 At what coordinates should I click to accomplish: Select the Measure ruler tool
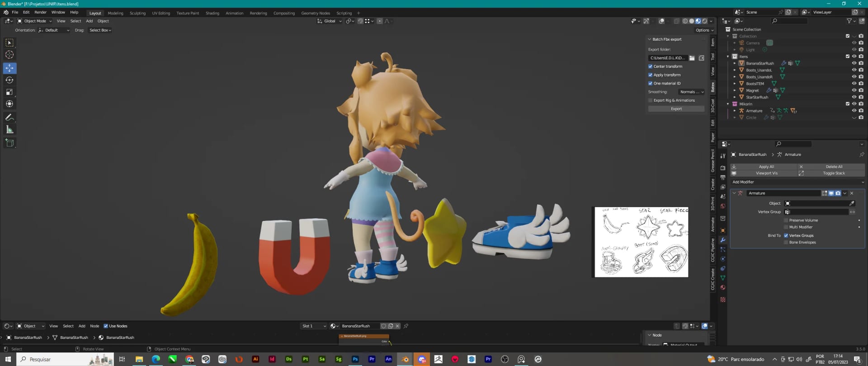(9, 130)
